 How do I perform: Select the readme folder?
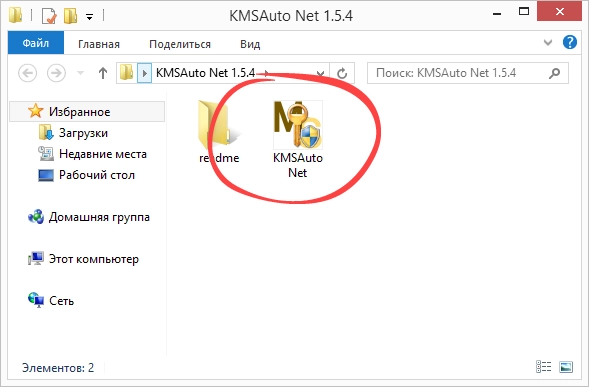[219, 132]
